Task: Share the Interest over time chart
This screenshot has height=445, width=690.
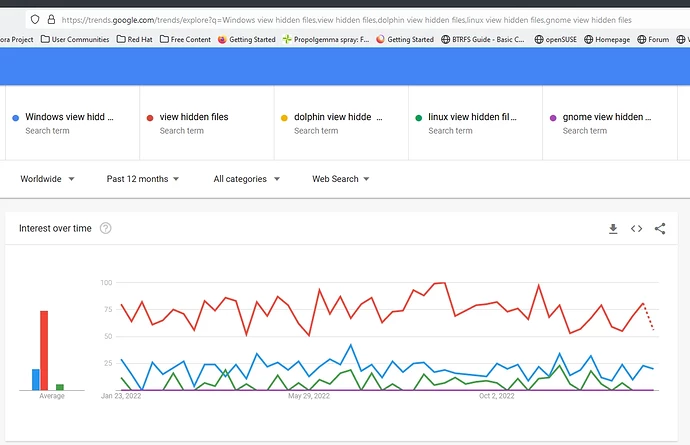Action: (660, 228)
